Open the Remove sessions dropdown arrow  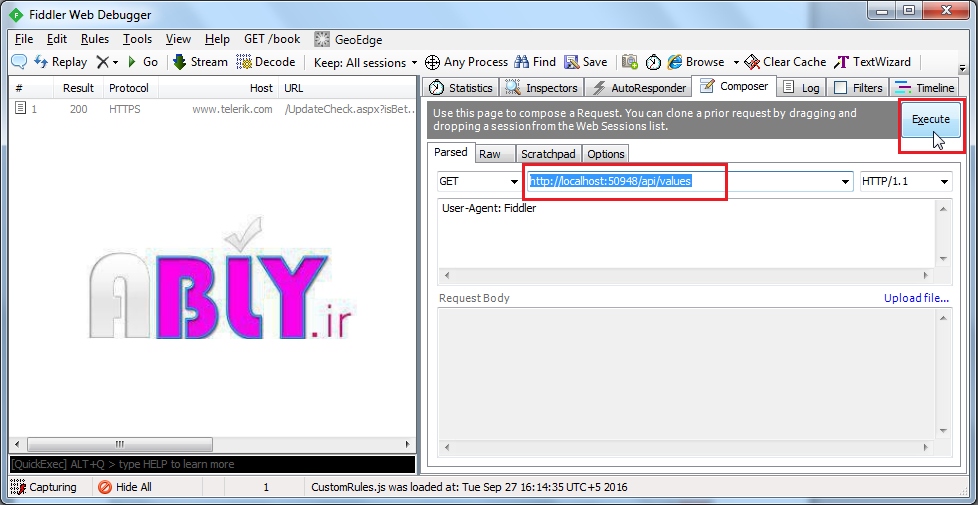tap(115, 62)
